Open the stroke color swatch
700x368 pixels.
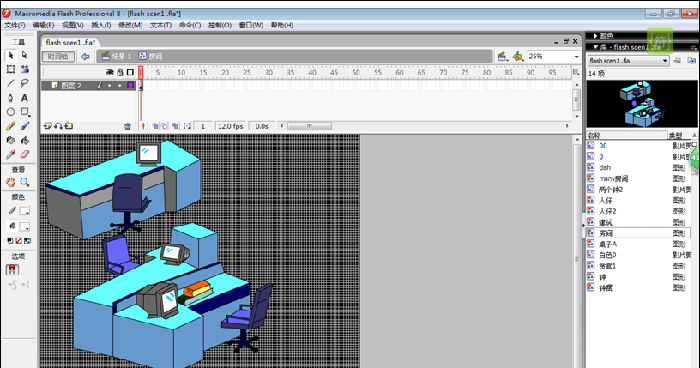click(24, 210)
